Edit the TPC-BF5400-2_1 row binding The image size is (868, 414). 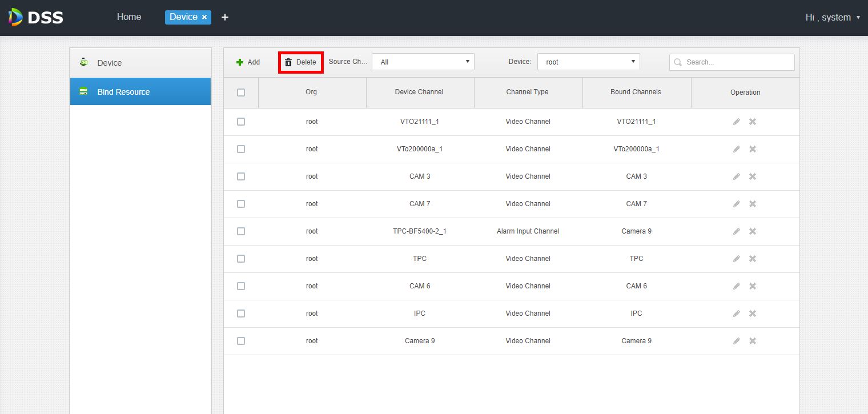click(x=737, y=231)
